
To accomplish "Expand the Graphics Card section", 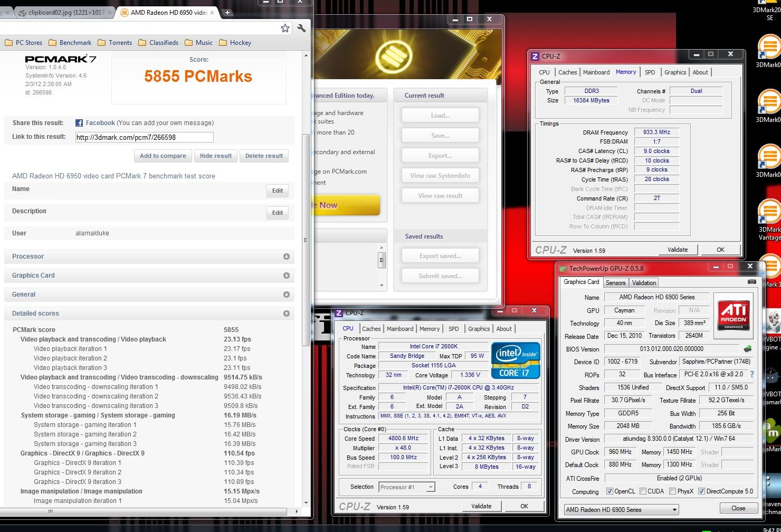I will [287, 275].
